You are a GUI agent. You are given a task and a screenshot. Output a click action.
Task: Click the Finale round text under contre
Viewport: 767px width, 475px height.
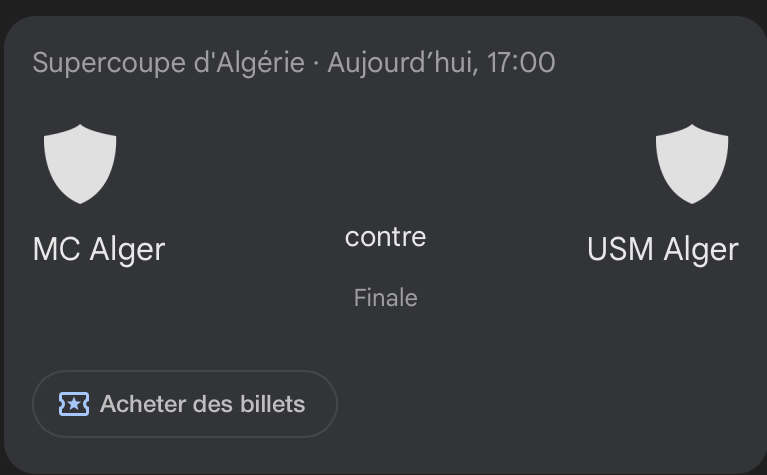pos(385,298)
